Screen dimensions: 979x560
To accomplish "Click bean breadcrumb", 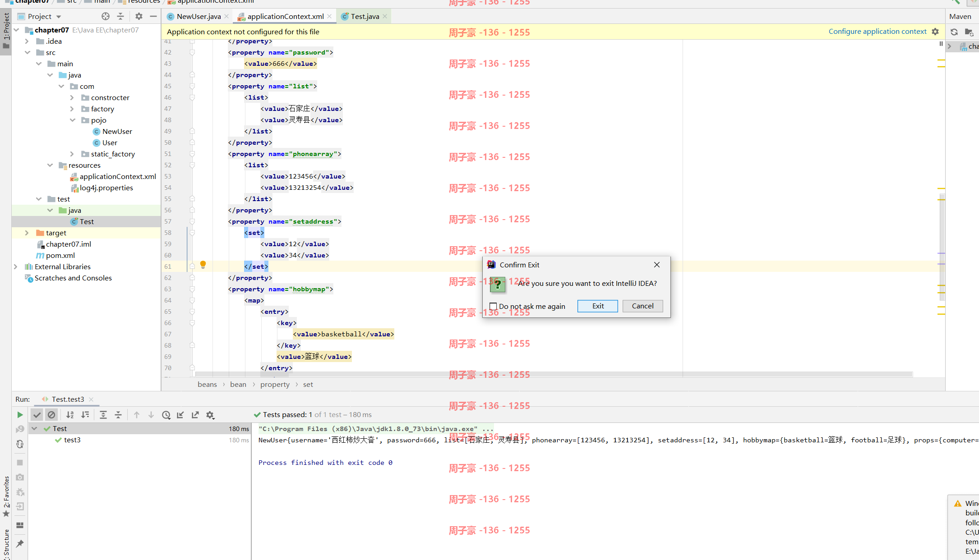I will tap(238, 384).
